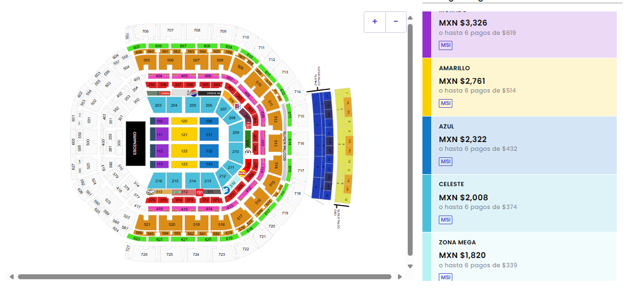
Task: Click the map's scroll right arrow
Action: click(x=400, y=277)
